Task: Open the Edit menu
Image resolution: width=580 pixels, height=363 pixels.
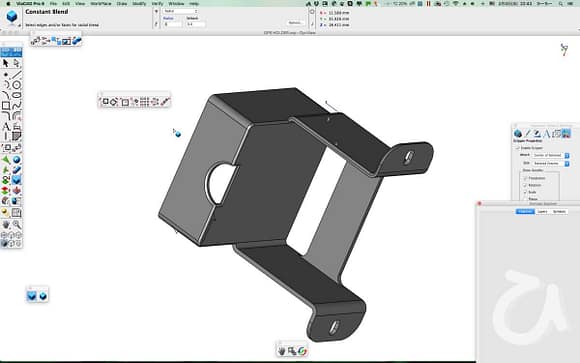Action: point(66,3)
